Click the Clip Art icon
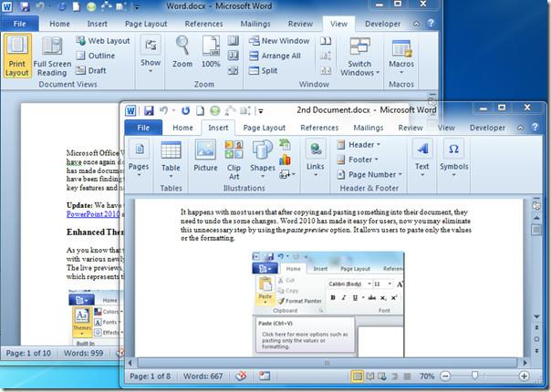The width and height of the screenshot is (551, 392). click(x=234, y=155)
